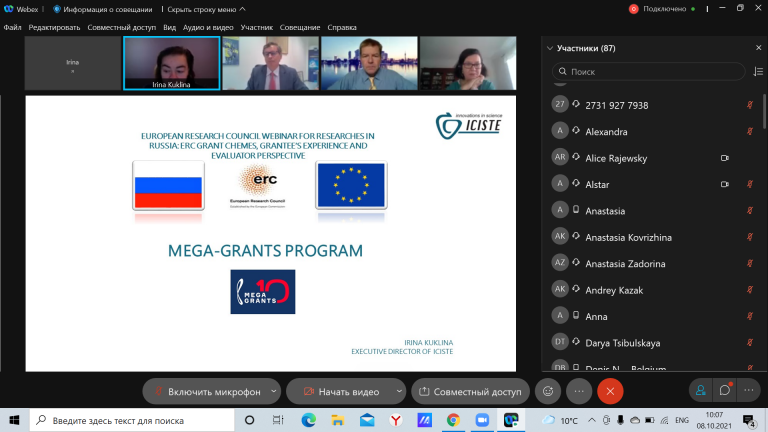Click the DT avatar of Darya Tsibulskaya

[560, 341]
